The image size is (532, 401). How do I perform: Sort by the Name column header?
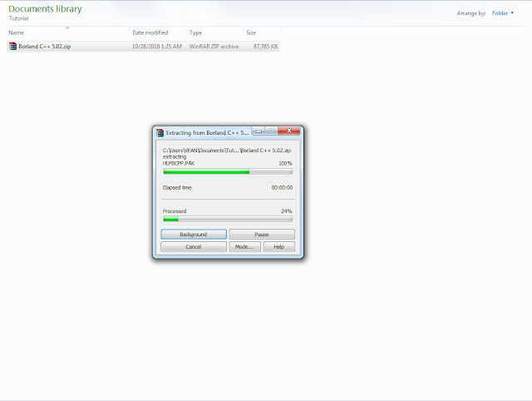[68, 32]
